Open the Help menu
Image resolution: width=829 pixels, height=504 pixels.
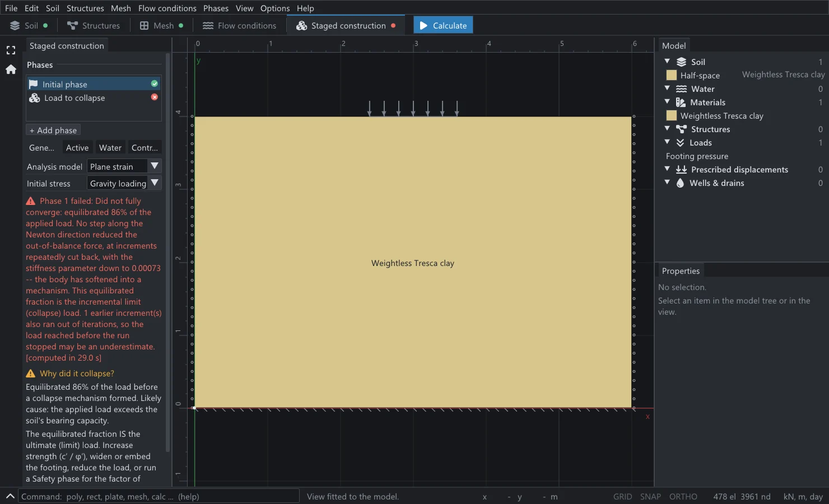point(305,8)
